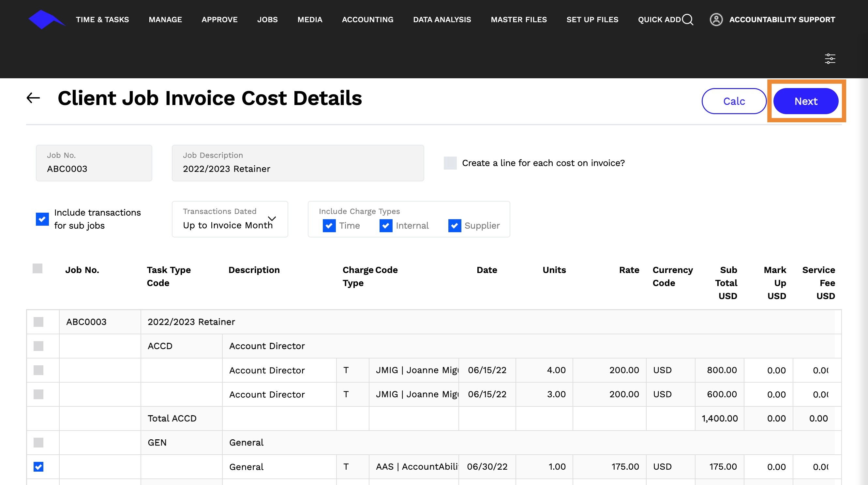868x485 pixels.
Task: Select all rows using header checkbox
Action: click(37, 269)
